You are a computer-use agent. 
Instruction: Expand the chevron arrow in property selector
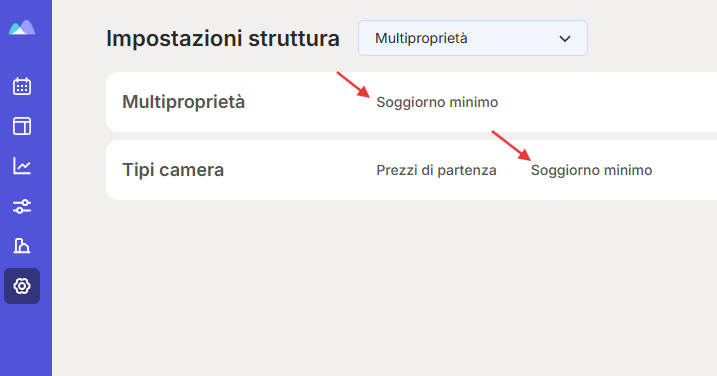pyautogui.click(x=565, y=39)
